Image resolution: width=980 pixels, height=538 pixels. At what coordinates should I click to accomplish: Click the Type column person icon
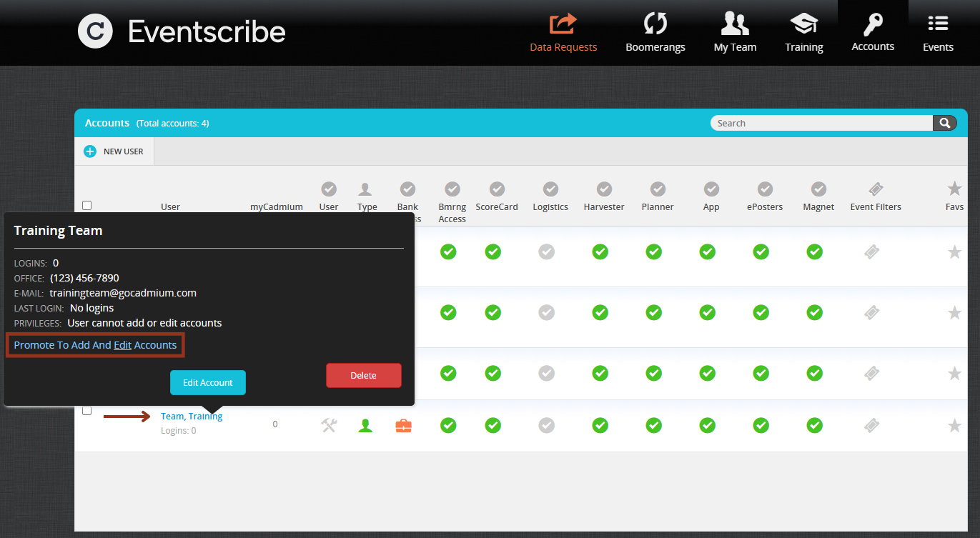pos(365,189)
